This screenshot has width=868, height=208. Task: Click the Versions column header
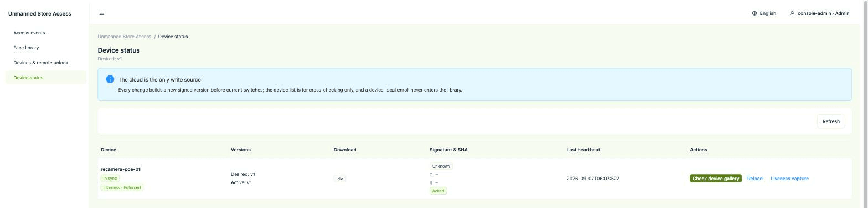(x=241, y=150)
